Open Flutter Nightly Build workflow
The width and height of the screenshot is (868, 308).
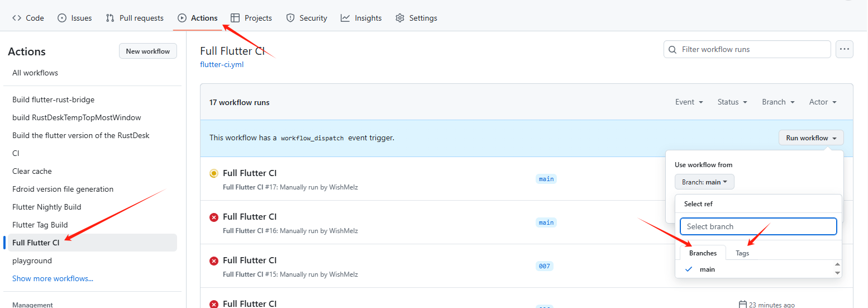point(47,207)
